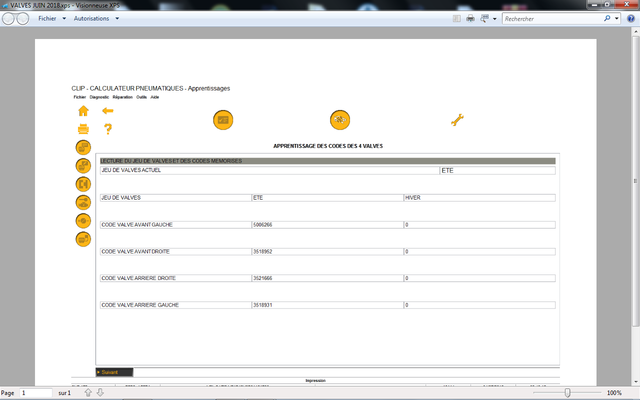Click the orange wrench icon
The width and height of the screenshot is (640, 400).
coord(458,120)
